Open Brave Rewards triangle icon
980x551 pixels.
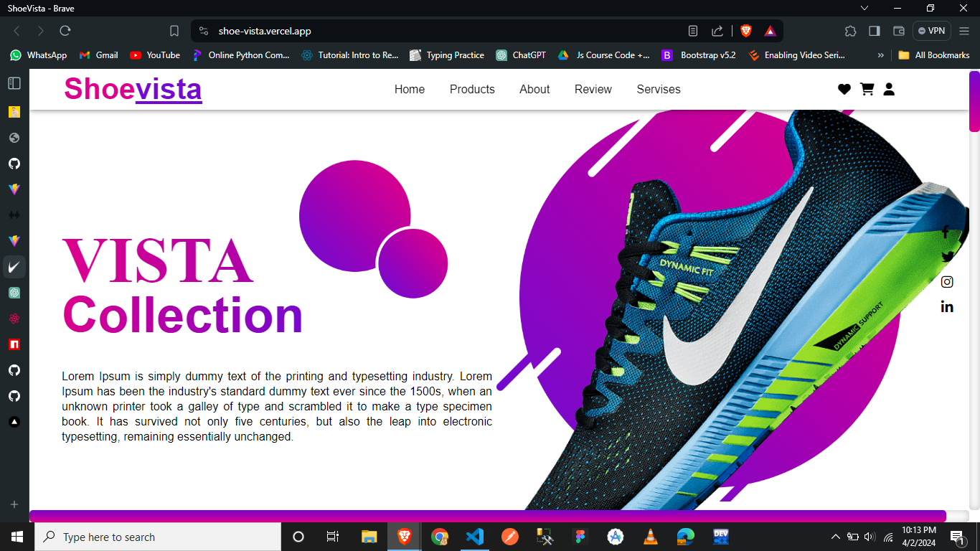point(770,31)
